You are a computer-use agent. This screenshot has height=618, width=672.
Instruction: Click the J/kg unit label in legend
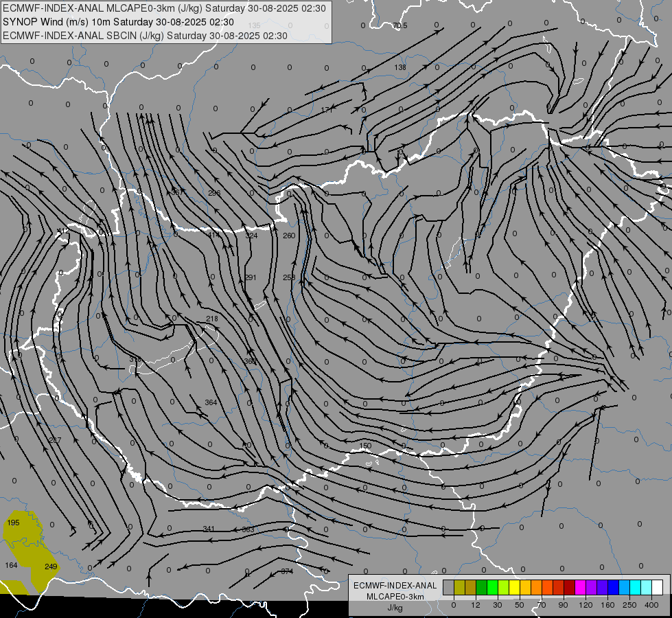click(x=395, y=608)
